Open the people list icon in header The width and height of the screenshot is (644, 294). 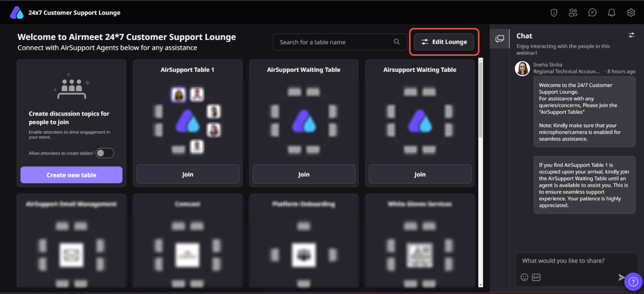(573, 13)
